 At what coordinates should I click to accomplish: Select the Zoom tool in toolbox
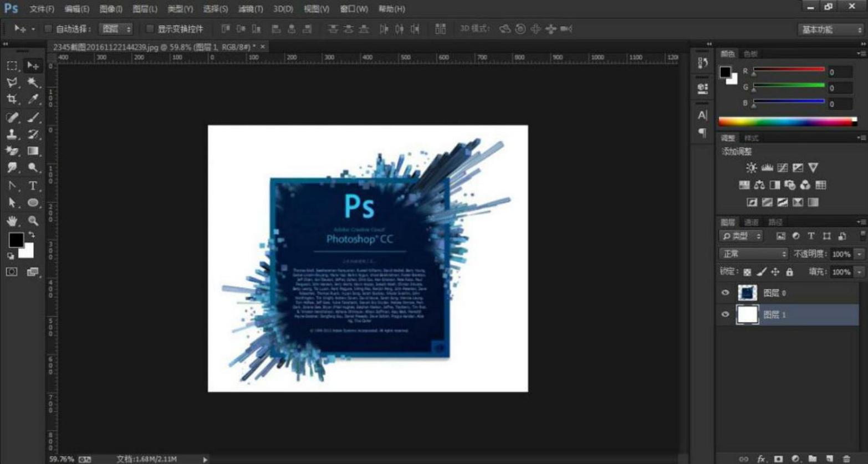coord(33,221)
